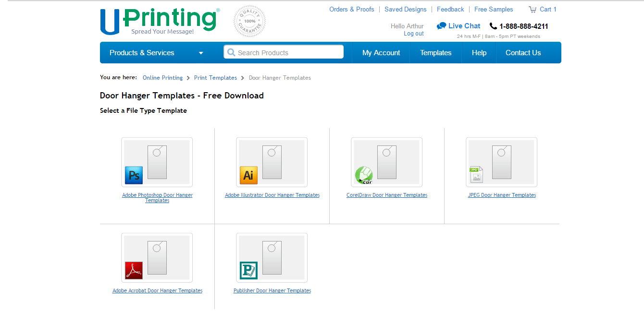Follow the Adobe Illustrator Door Hanger Templates link
644x313 pixels.
272,195
